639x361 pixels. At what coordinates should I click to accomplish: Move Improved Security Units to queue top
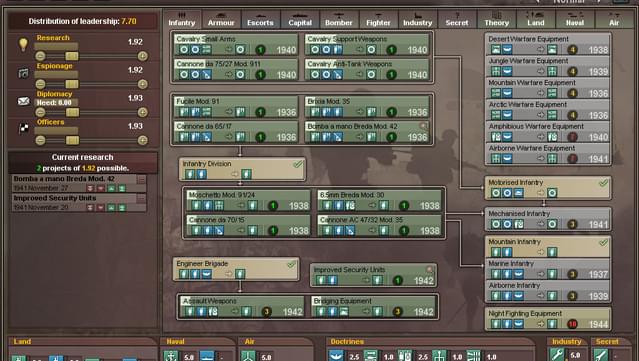pyautogui.click(x=121, y=207)
